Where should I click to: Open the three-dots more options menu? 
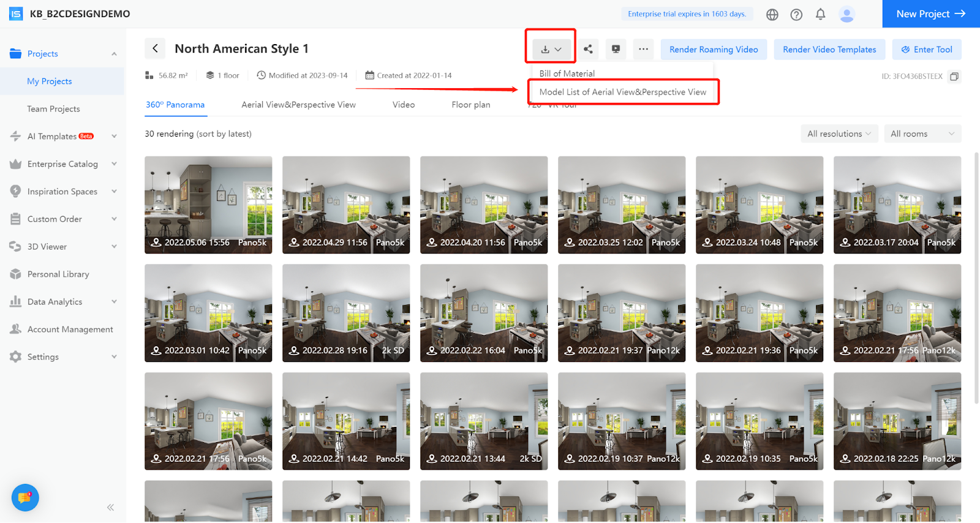coord(643,50)
